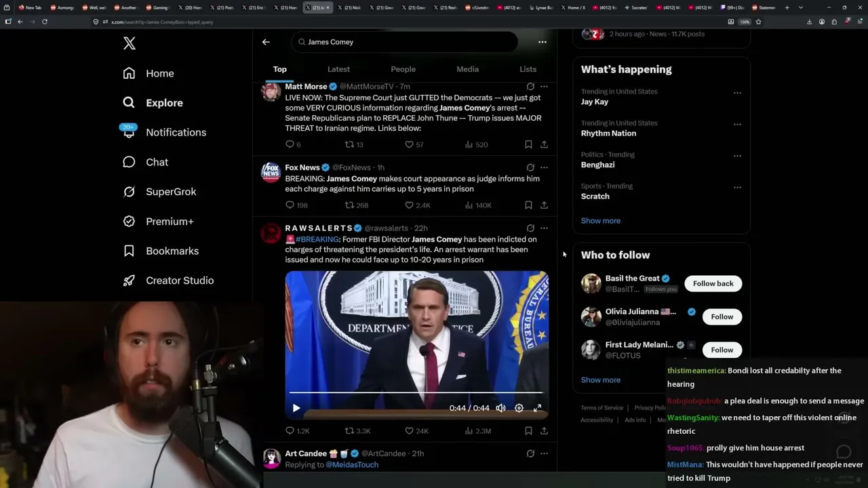Bookmark the Matt Morse post
Screen dimensions: 868x488
point(528,144)
